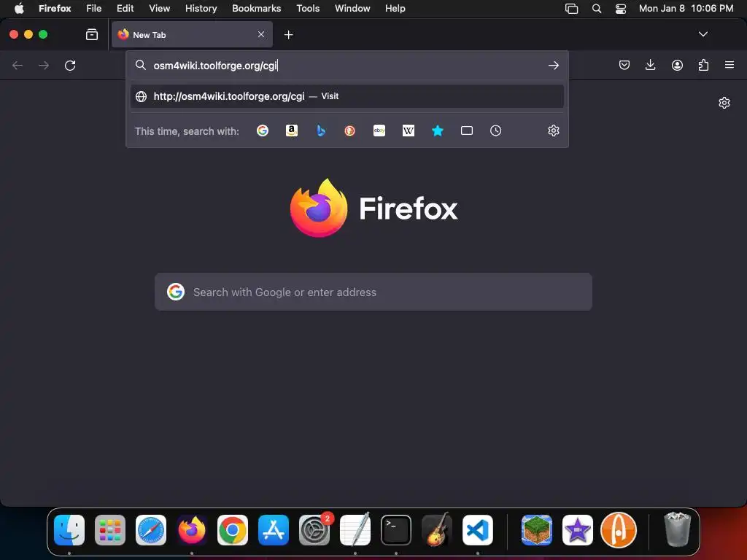Open the Downloads panel icon
This screenshot has width=747, height=560.
[650, 65]
